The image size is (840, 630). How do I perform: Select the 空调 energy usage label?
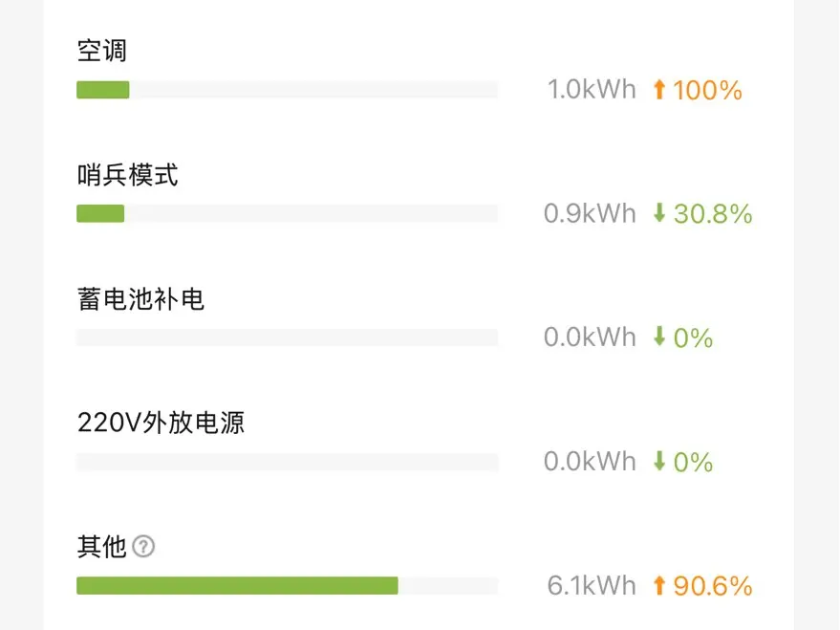[102, 51]
